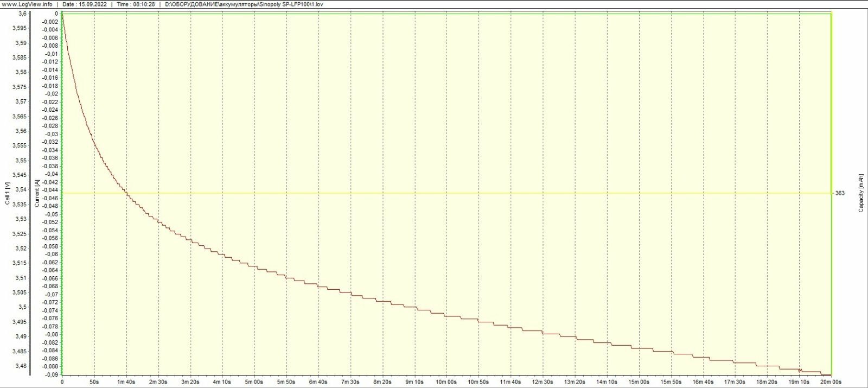Screen dimensions: 868x388
Task: Click the 3,515 voltage tick label
Action: 20,263
